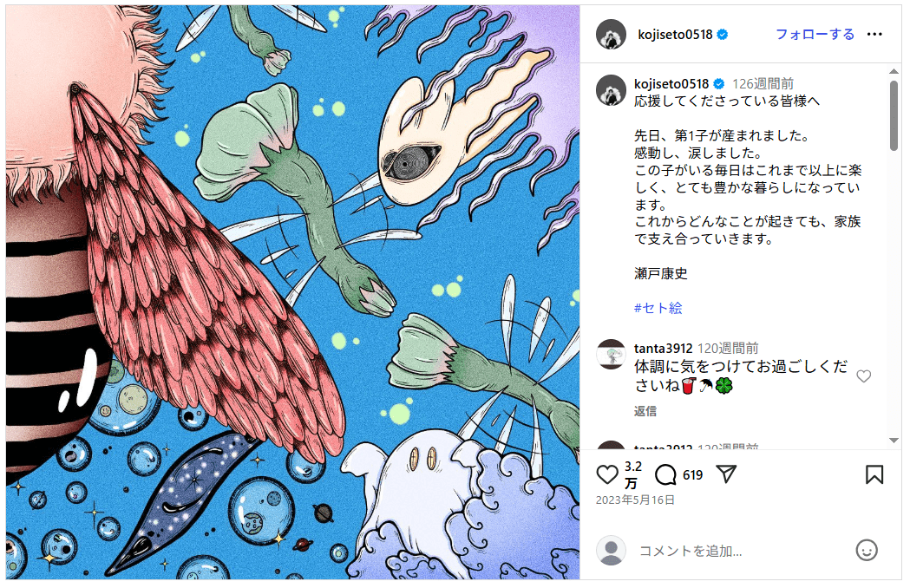This screenshot has width=910, height=588.
Task: Click the comments panel scrollbar thumb
Action: [894, 115]
